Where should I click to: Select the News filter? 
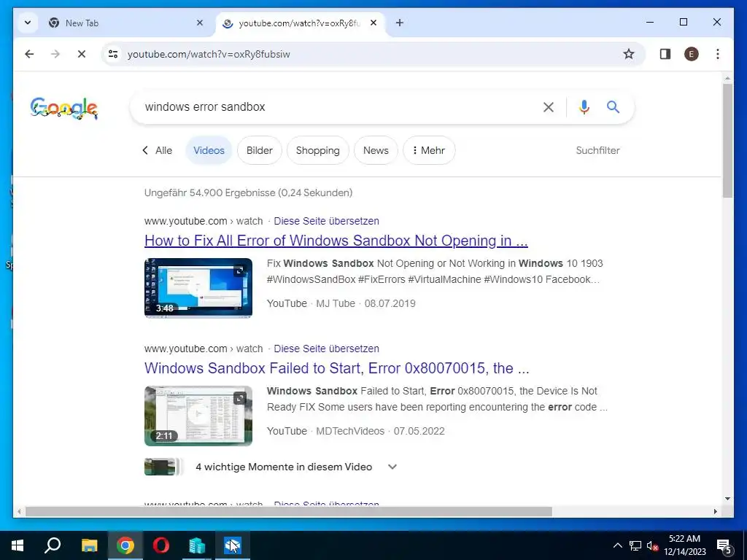pyautogui.click(x=376, y=150)
